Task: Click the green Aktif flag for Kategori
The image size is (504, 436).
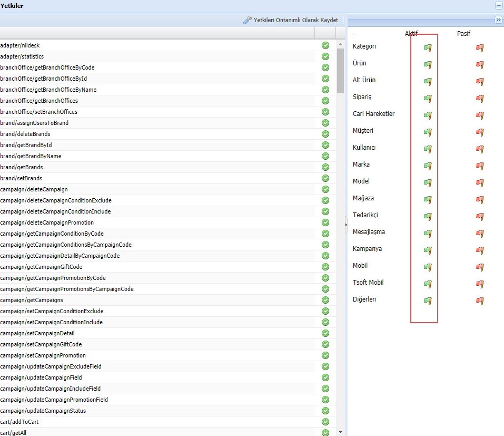Action: coord(428,48)
